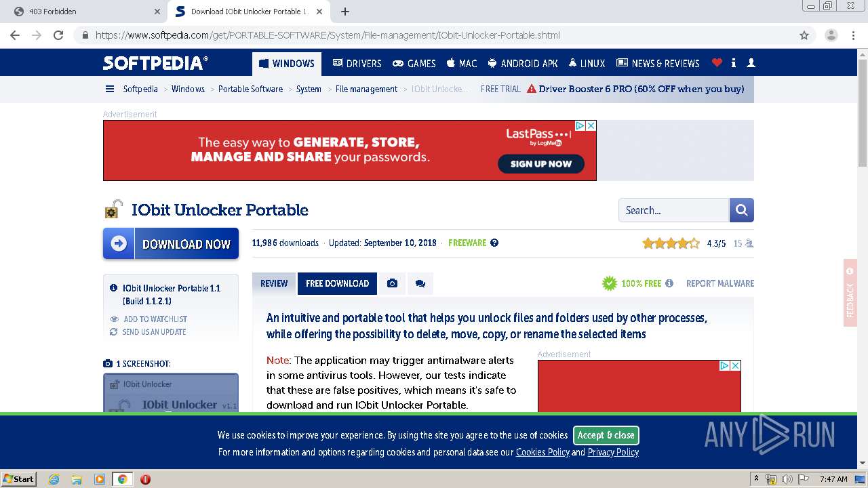Click the Windows Start button
This screenshot has height=488, width=868.
[x=18, y=479]
